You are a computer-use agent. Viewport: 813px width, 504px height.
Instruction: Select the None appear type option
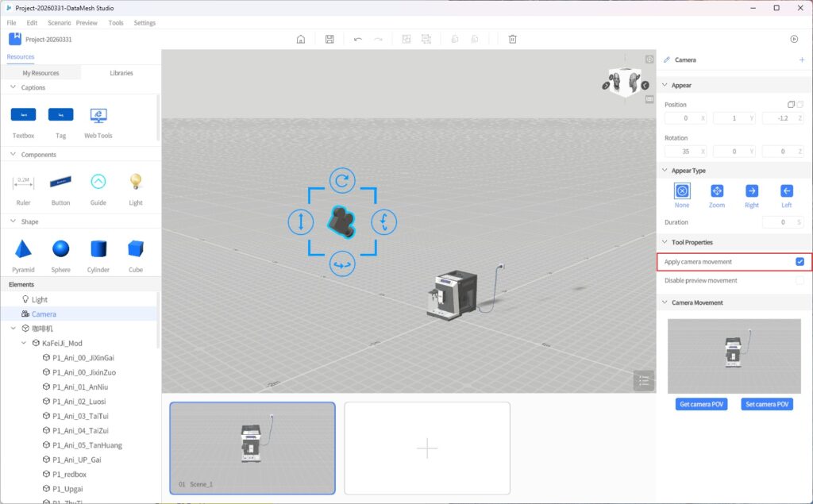(x=682, y=190)
